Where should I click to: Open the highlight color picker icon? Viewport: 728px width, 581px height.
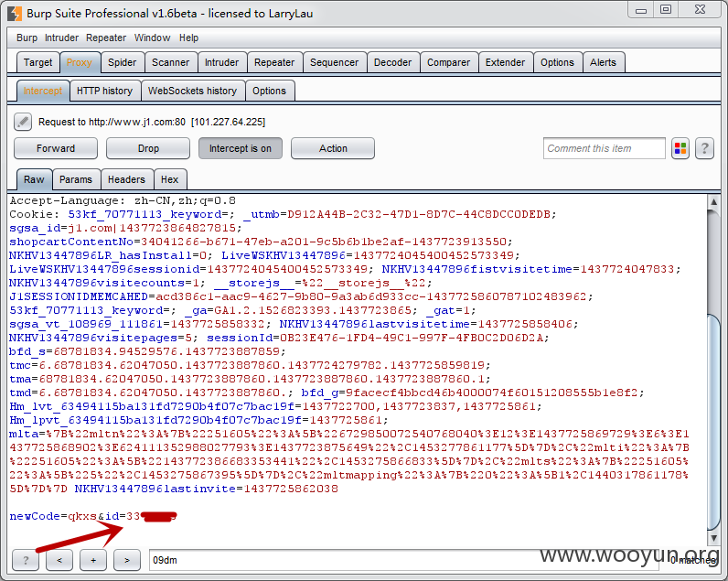pos(680,148)
